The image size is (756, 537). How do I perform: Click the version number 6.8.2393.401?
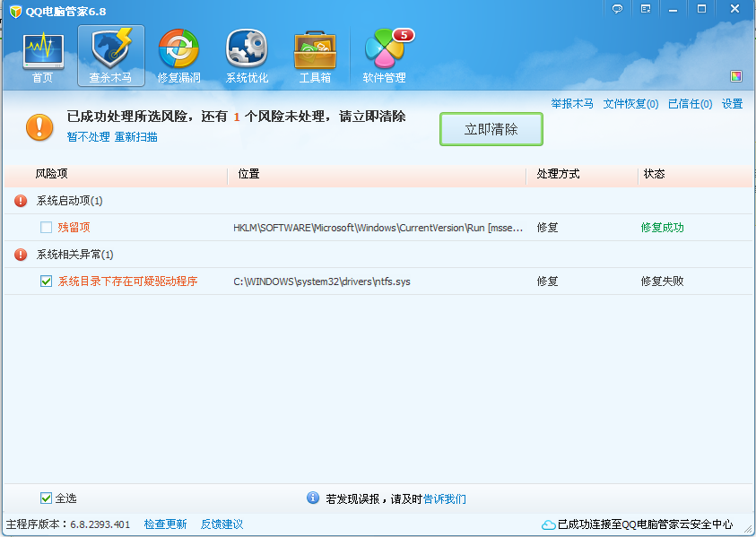tap(100, 524)
